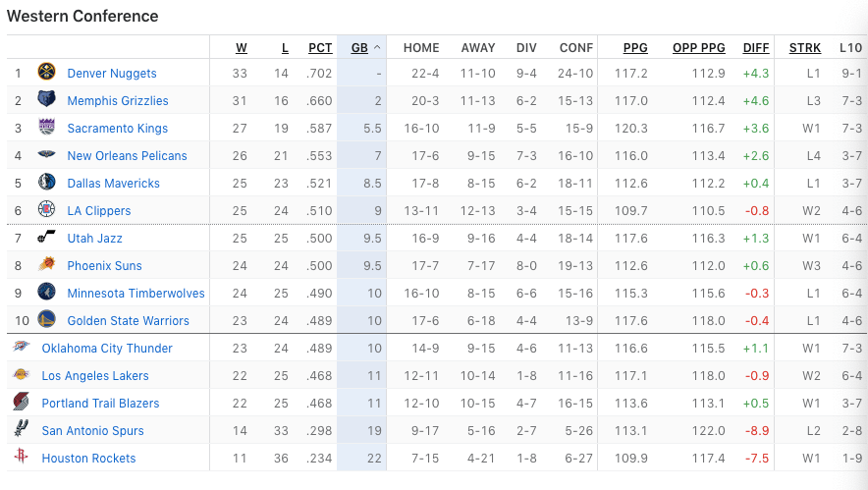This screenshot has width=868, height=490.
Task: Open Oklahoma City Thunder team page
Action: click(x=107, y=349)
